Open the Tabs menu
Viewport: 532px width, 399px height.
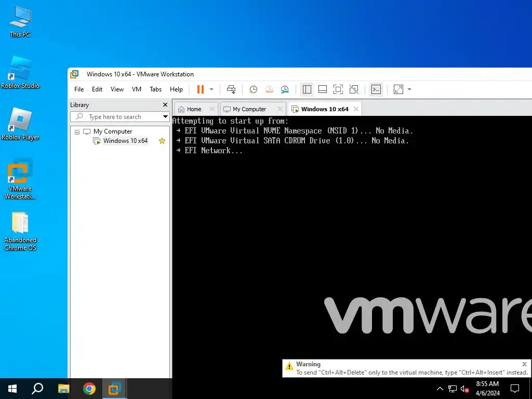pyautogui.click(x=156, y=89)
